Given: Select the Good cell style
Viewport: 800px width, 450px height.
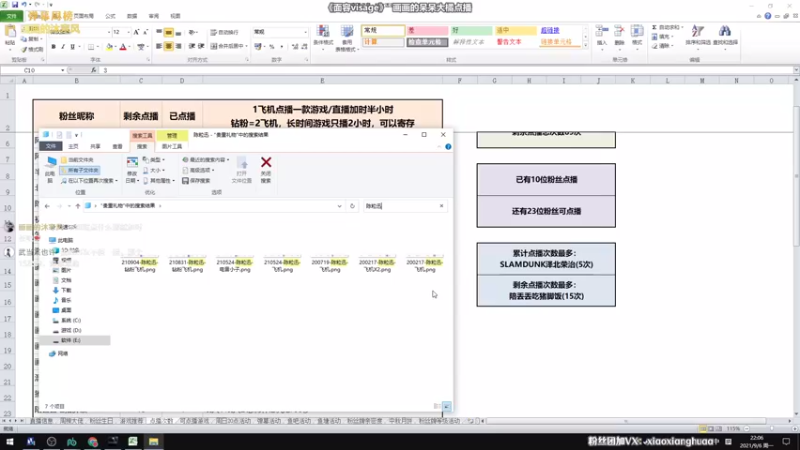Looking at the screenshot, I should [471, 31].
